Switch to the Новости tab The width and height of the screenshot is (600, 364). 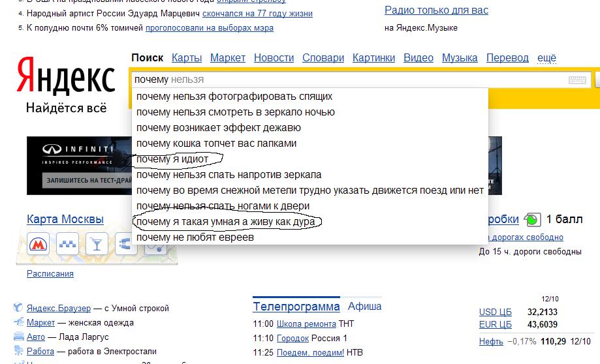click(274, 58)
